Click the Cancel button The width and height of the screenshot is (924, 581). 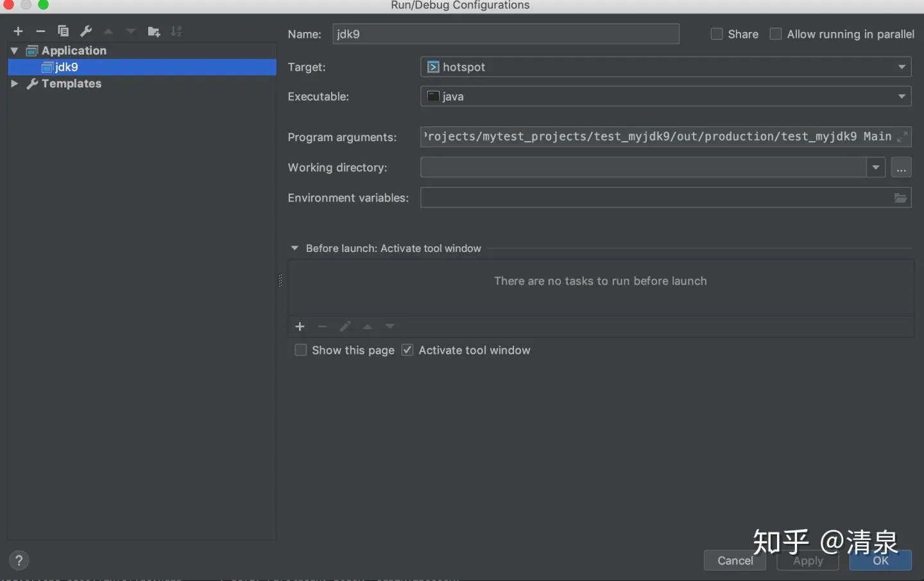coord(735,560)
